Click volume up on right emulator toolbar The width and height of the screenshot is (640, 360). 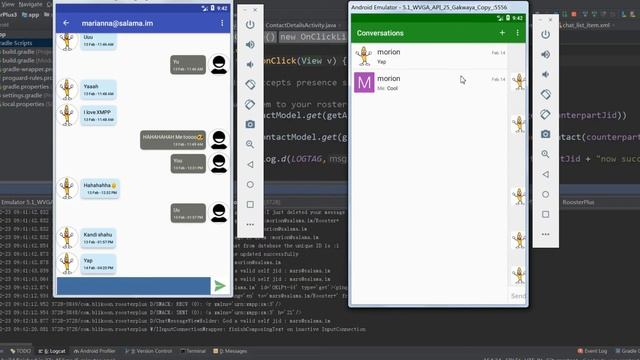click(546, 54)
